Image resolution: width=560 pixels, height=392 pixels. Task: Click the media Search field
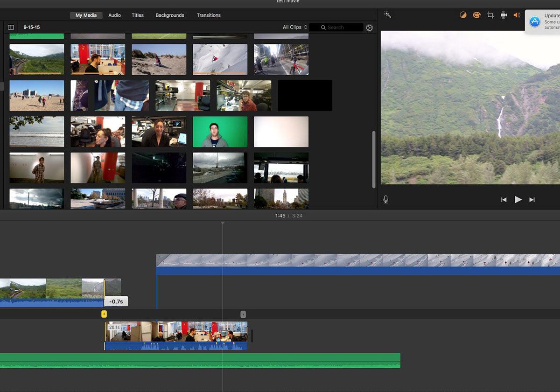coord(336,28)
